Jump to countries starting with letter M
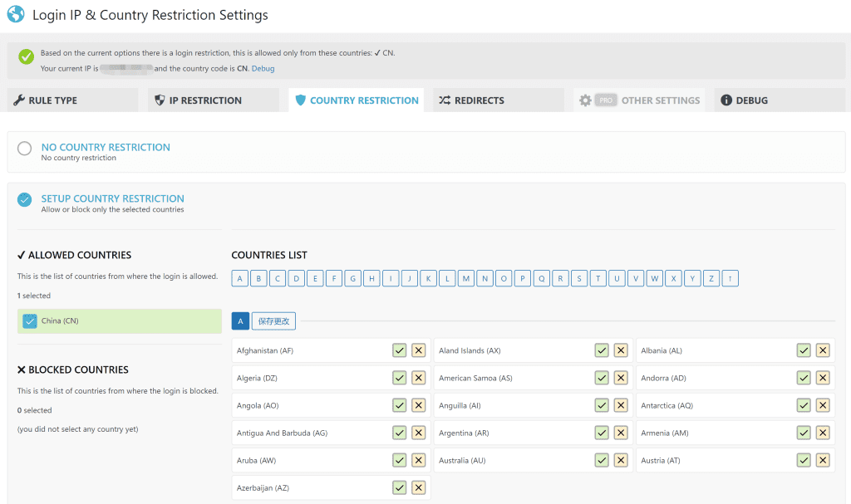This screenshot has height=504, width=851. [466, 279]
